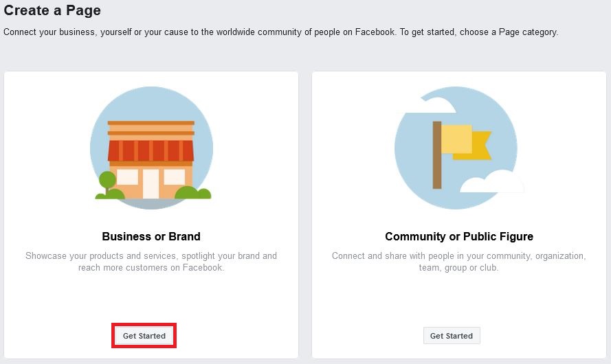The height and width of the screenshot is (364, 611).
Task: Click the green bush right of the store
Action: pos(193,192)
